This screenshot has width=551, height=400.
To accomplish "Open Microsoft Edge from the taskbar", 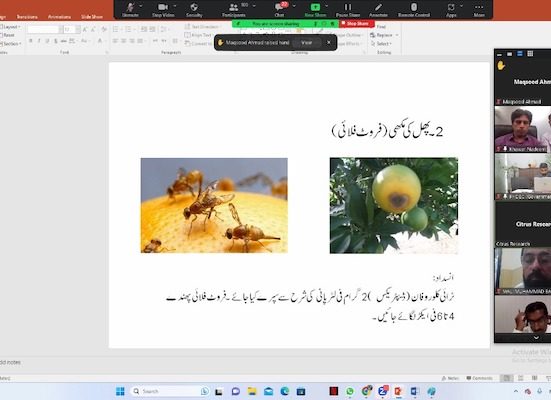I will [x=285, y=391].
